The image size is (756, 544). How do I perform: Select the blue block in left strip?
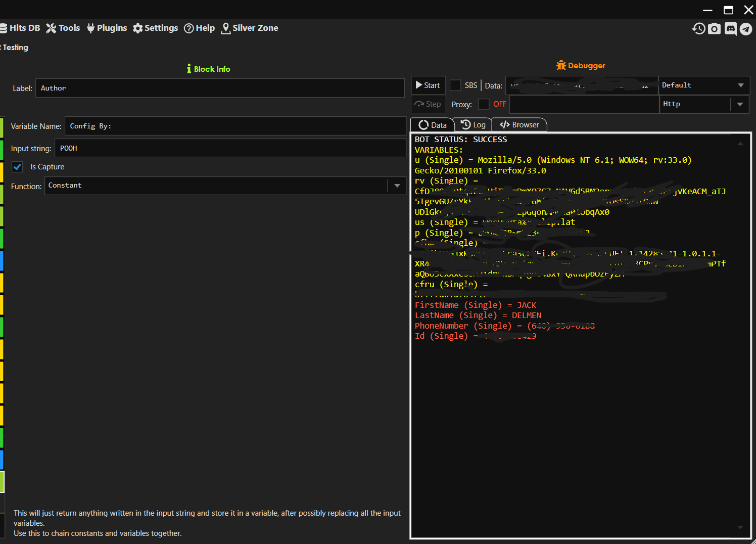tap(2, 260)
